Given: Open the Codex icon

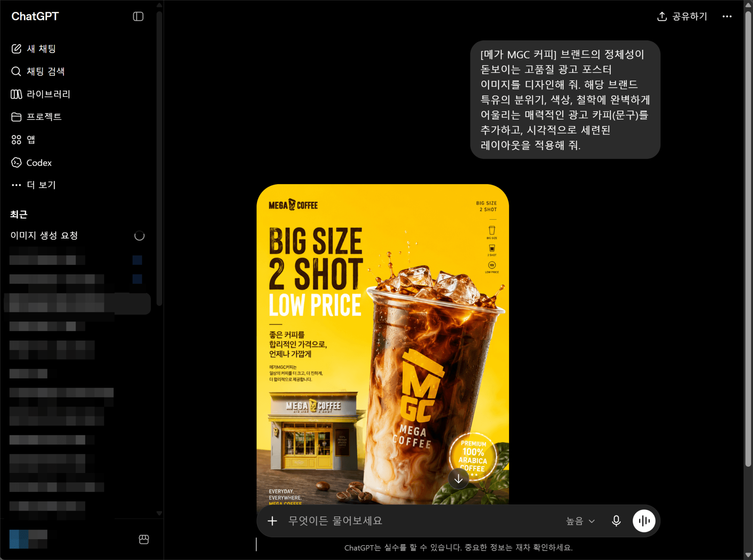Looking at the screenshot, I should click(x=16, y=163).
